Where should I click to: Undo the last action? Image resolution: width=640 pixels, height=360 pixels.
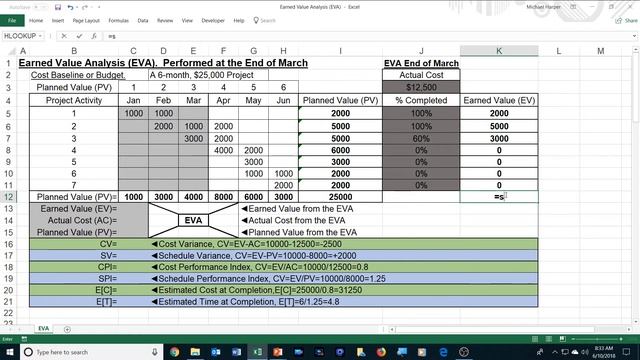click(70, 7)
